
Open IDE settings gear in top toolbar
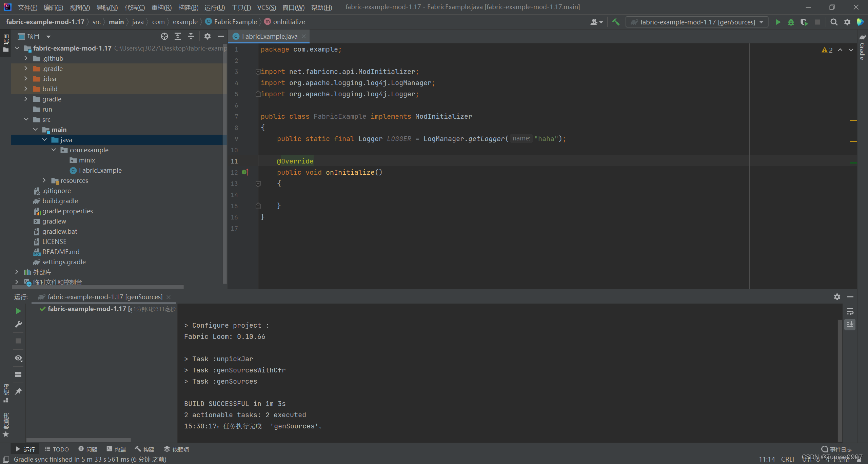coord(847,22)
